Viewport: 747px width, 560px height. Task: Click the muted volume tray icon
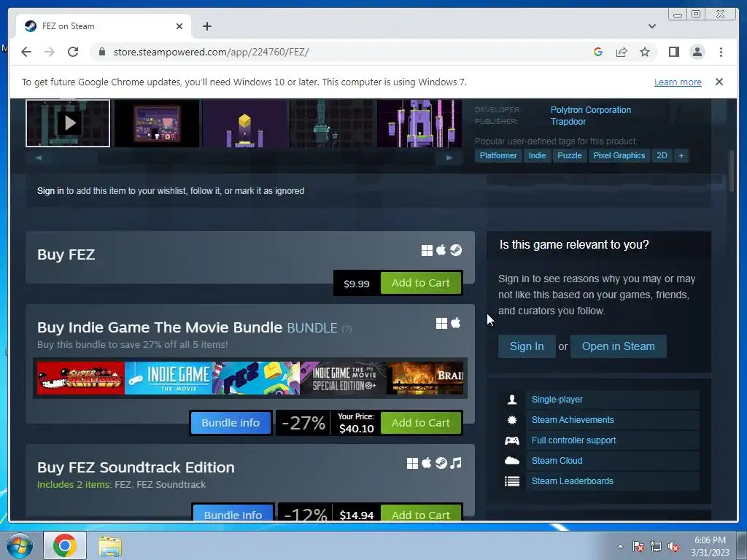tap(673, 547)
